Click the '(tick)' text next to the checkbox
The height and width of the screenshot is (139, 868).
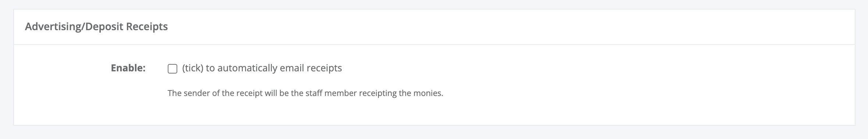click(193, 68)
